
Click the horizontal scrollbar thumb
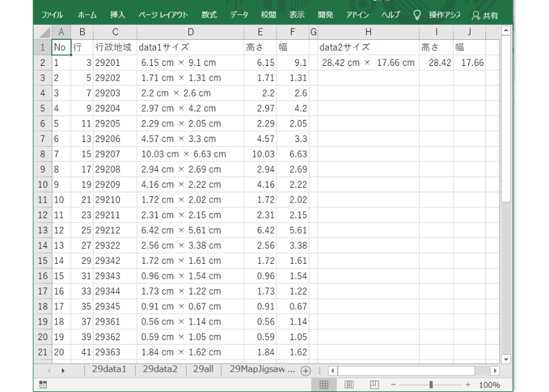click(406, 371)
